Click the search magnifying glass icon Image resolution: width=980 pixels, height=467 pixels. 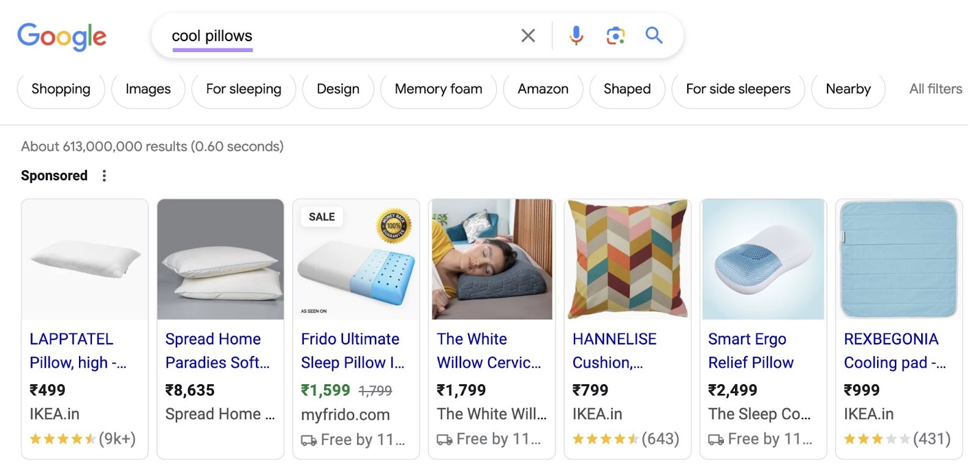(653, 35)
